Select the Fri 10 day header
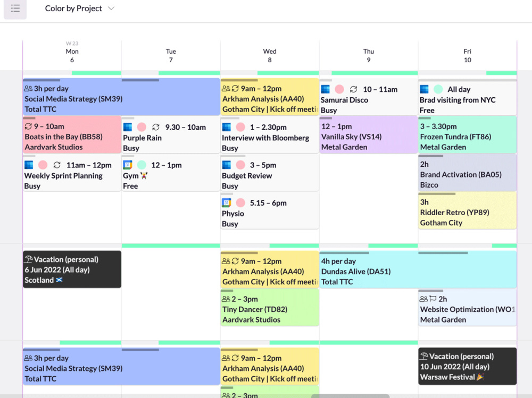 [x=468, y=56]
